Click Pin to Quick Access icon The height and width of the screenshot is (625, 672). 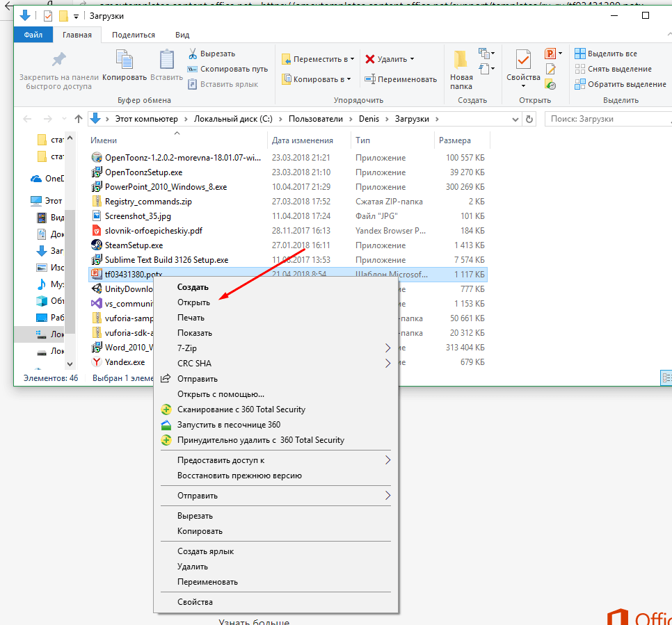point(58,59)
